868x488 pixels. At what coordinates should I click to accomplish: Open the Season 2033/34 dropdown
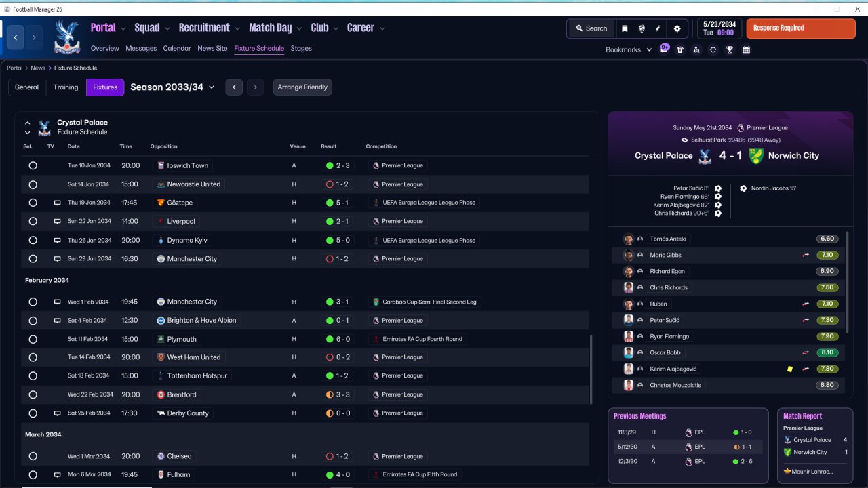[172, 87]
